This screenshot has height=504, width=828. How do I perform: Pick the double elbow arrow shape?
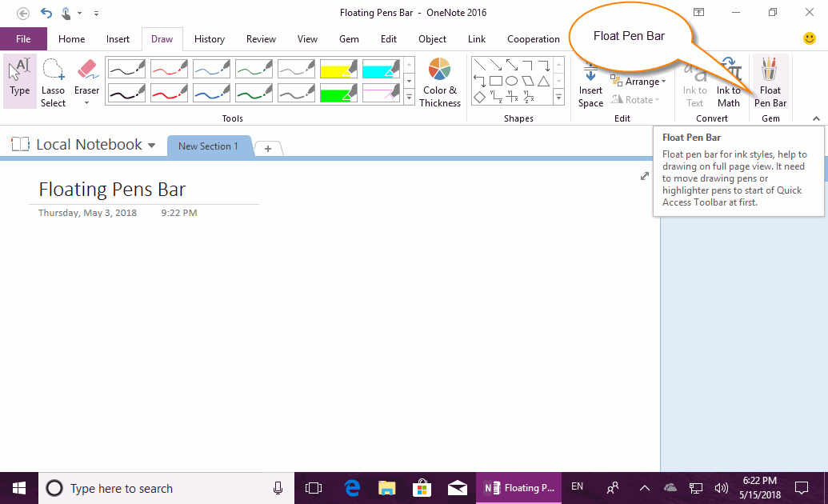click(x=479, y=81)
